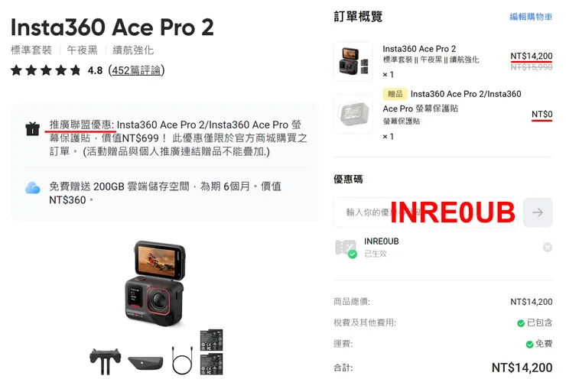
Task: Click the yellow 贈品 gift badge
Action: pyautogui.click(x=395, y=94)
